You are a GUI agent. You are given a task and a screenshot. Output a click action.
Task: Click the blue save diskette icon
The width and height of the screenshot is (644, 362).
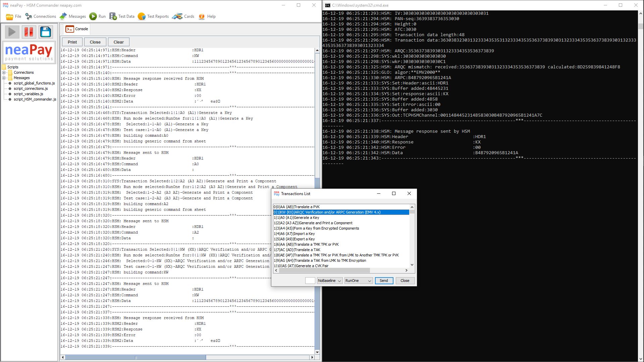point(46,32)
